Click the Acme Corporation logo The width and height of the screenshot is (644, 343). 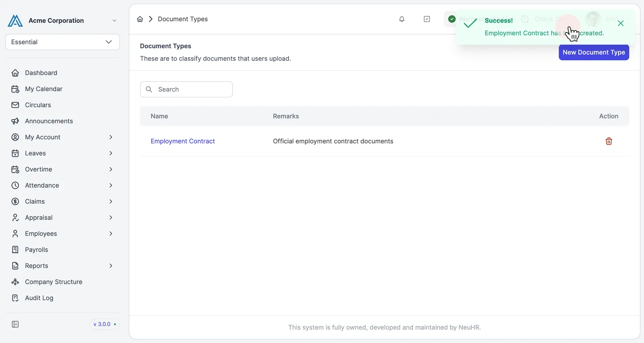(x=15, y=21)
